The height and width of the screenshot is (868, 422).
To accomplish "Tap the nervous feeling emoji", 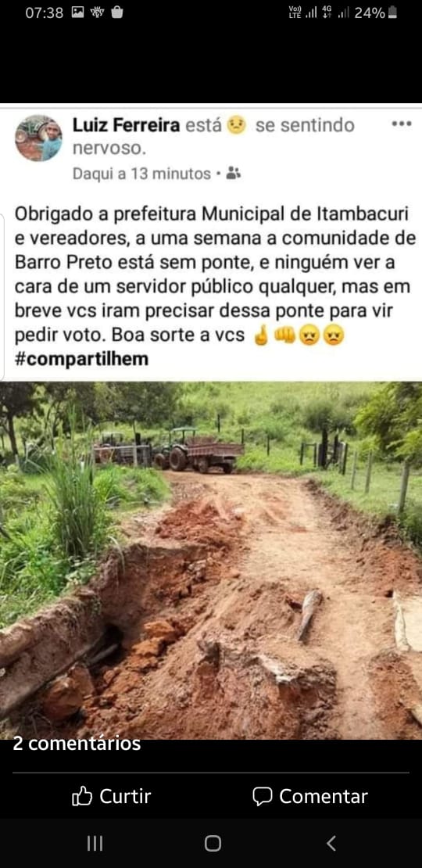I will pos(236,126).
